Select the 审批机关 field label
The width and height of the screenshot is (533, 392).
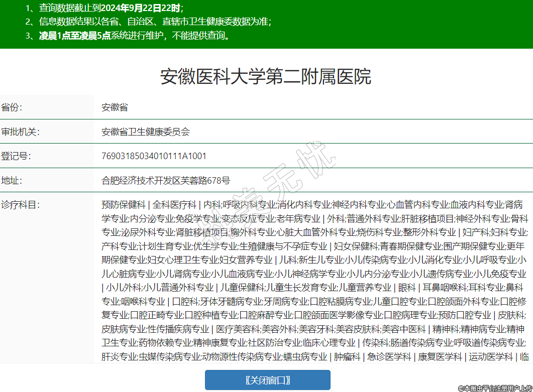(x=20, y=132)
